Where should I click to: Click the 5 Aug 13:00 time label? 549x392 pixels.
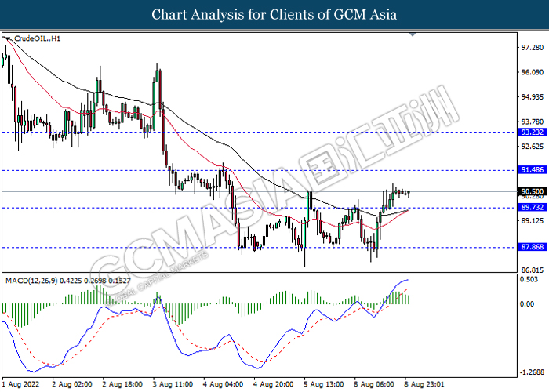tap(324, 384)
